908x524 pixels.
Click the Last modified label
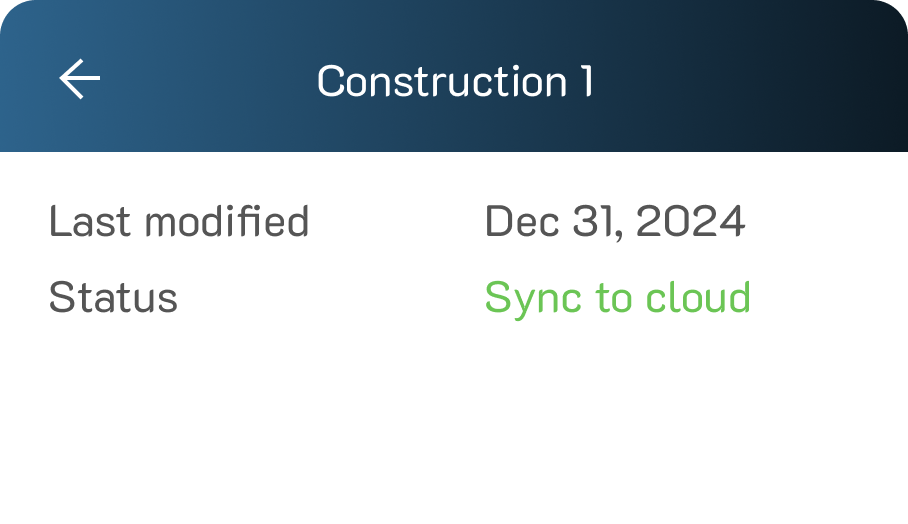pyautogui.click(x=179, y=221)
